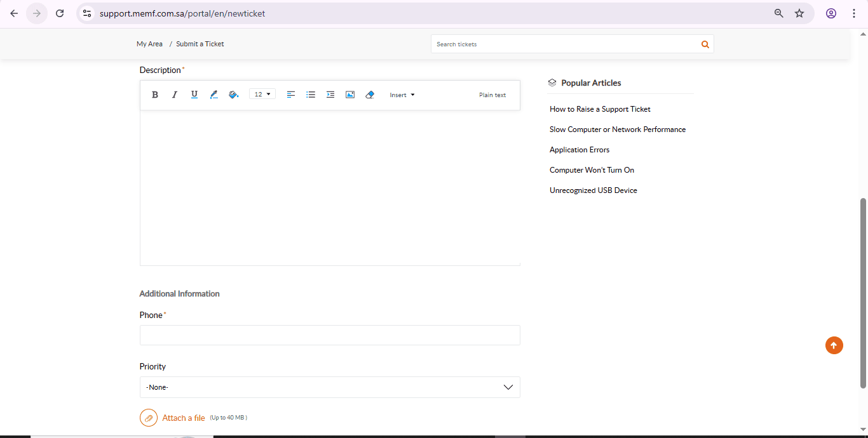Image resolution: width=868 pixels, height=438 pixels.
Task: Switch the editor to Plain text
Action: click(492, 95)
